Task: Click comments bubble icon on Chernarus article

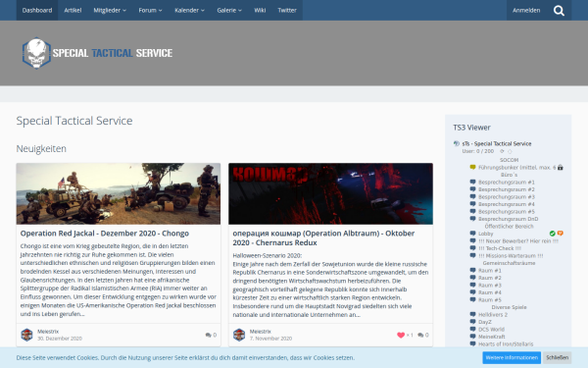Action: [420, 335]
